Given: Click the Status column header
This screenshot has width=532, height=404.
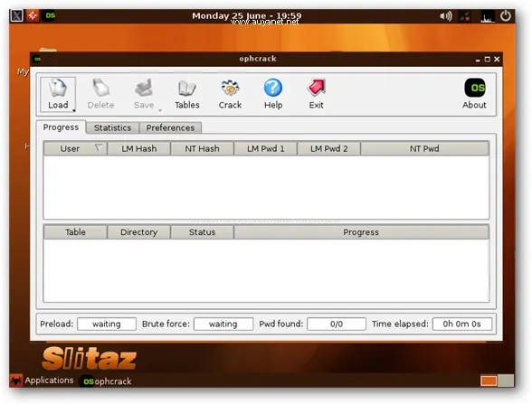Looking at the screenshot, I should pos(203,232).
